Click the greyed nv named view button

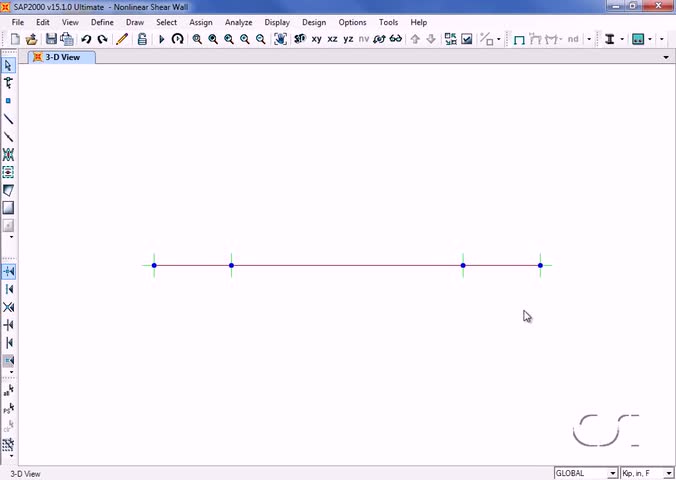(x=364, y=39)
